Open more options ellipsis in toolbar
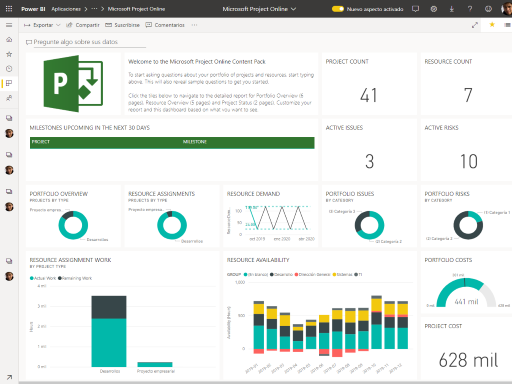This screenshot has height=384, width=512. point(194,25)
